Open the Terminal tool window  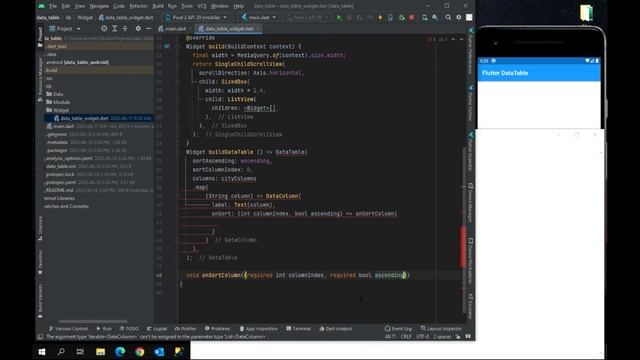click(x=299, y=329)
